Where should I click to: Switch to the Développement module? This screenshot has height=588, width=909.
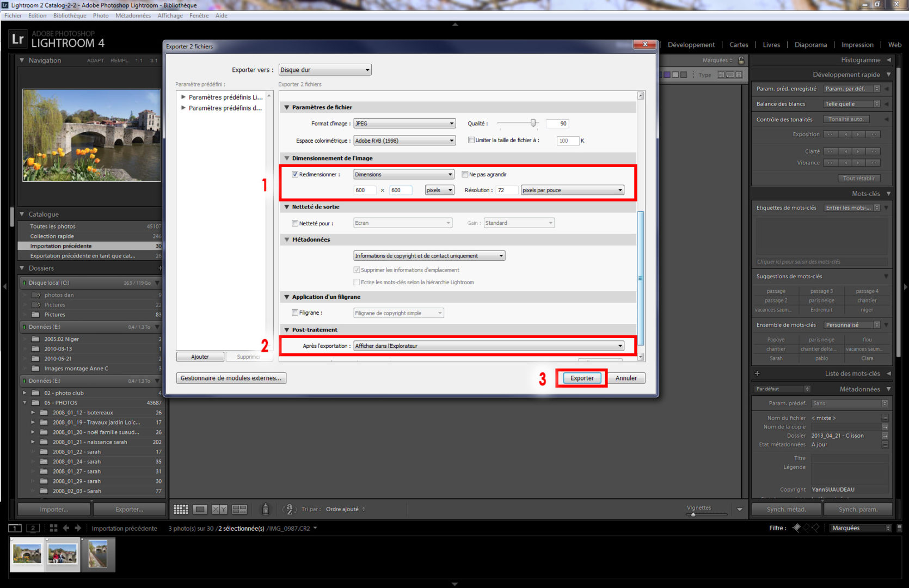tap(691, 45)
